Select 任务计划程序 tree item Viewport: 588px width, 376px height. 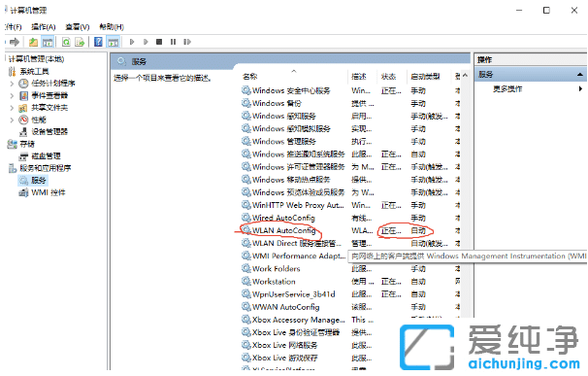click(52, 84)
